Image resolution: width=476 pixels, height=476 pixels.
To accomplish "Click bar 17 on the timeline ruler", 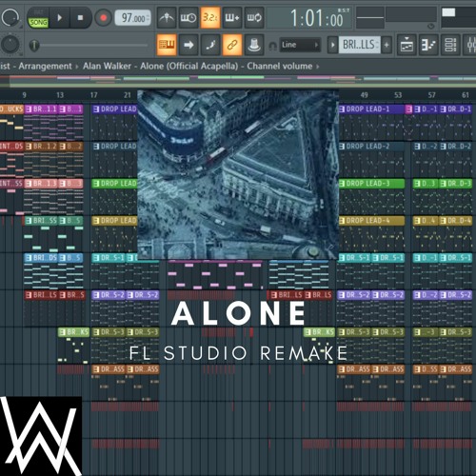I will click(93, 95).
